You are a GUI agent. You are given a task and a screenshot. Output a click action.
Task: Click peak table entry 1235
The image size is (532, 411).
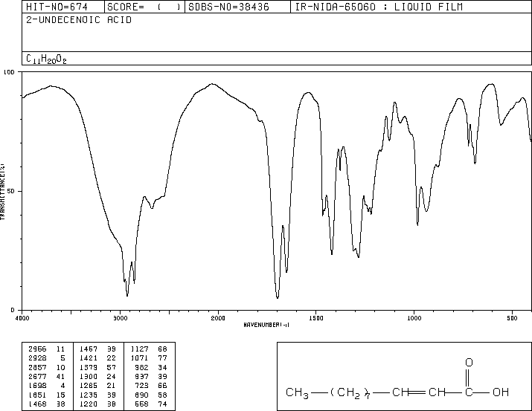(x=89, y=395)
